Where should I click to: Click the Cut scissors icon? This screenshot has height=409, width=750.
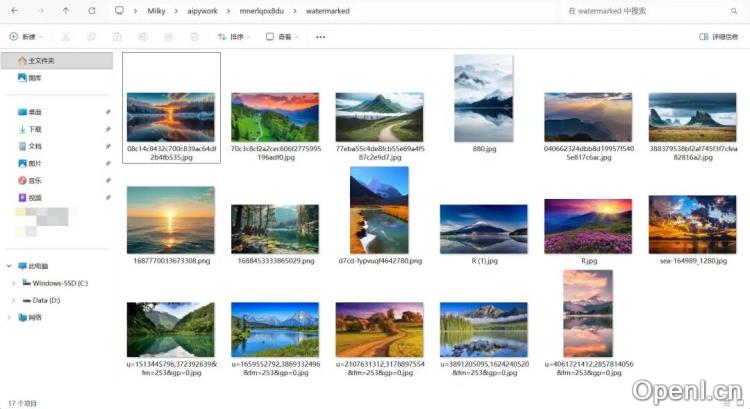click(x=65, y=37)
